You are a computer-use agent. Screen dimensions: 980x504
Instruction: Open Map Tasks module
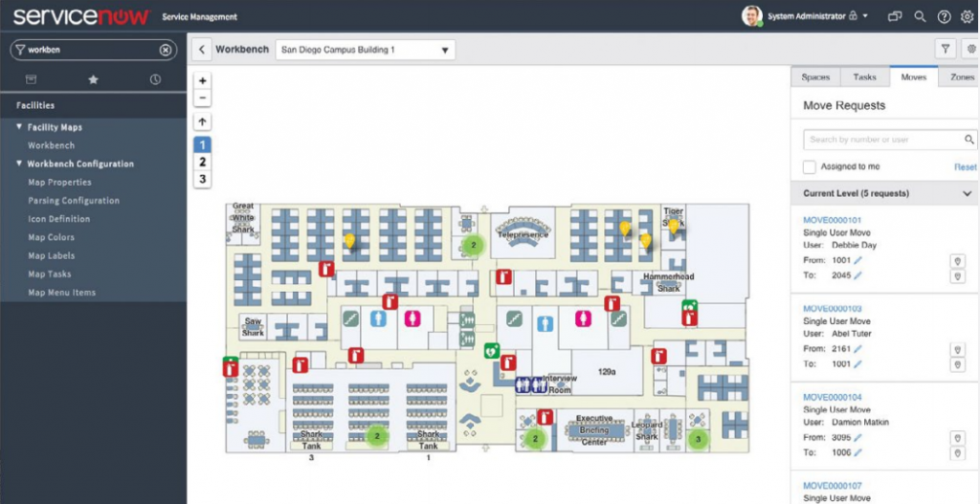(50, 274)
